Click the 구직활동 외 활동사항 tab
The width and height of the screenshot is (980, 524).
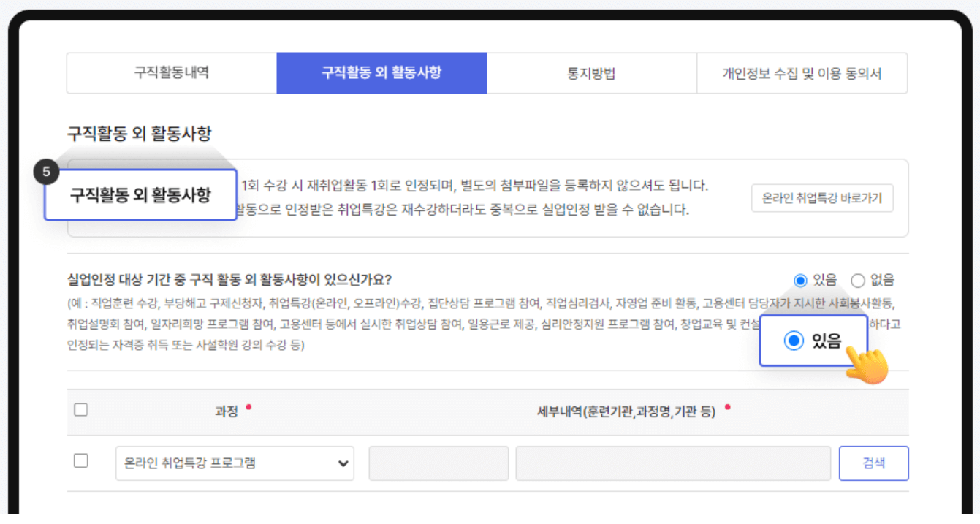381,72
